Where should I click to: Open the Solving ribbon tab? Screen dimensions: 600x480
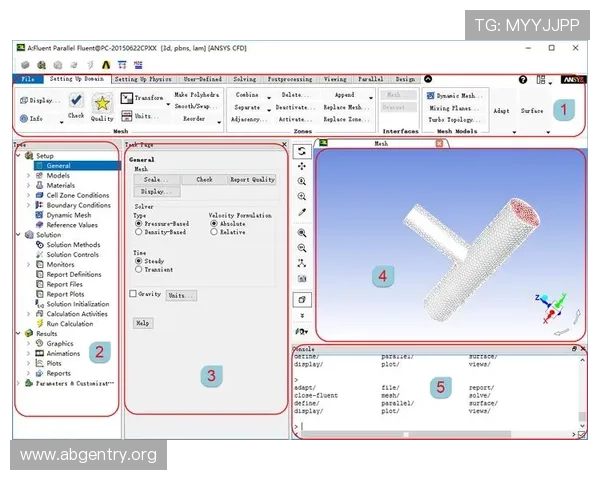[245, 79]
